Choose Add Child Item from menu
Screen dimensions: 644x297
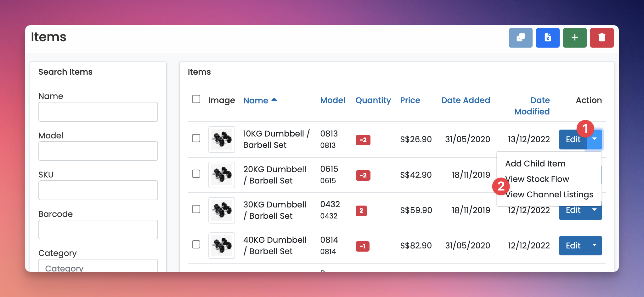pos(535,164)
